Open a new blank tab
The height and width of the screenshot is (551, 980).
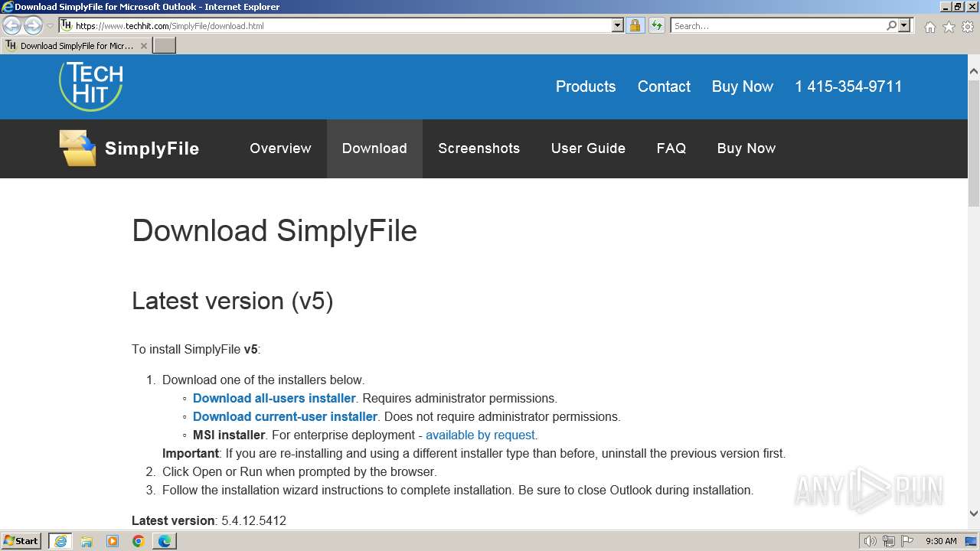coord(165,45)
